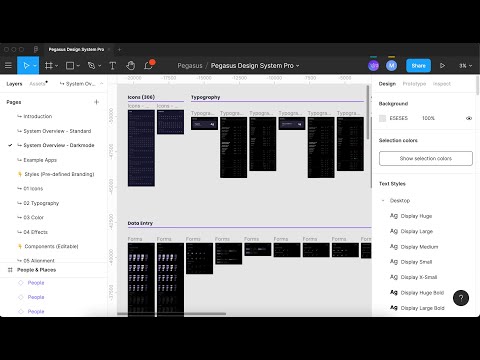The image size is (480, 360).
Task: Click the Ag icon for Display Small
Action: coord(394,262)
